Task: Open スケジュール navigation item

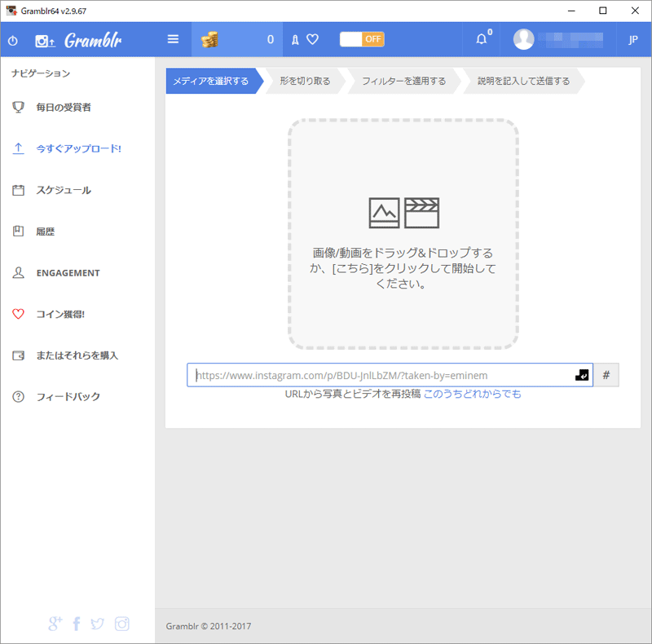Action: [64, 190]
